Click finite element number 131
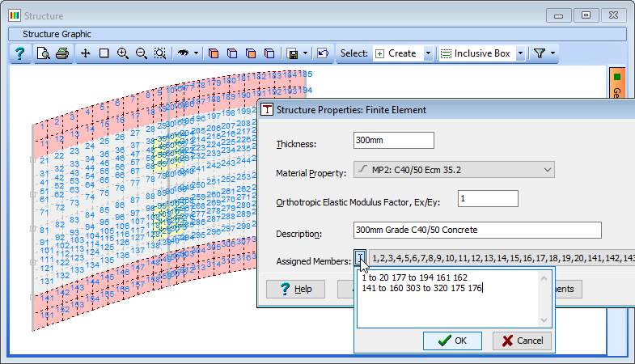Viewport: 635px width, 364px height. (47, 281)
